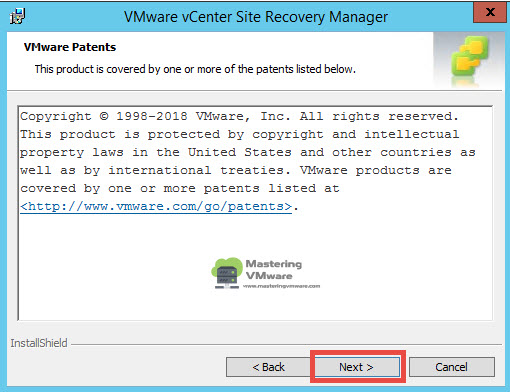Cancel the installation wizard
Viewport: 510px width, 392px height.
coord(452,367)
